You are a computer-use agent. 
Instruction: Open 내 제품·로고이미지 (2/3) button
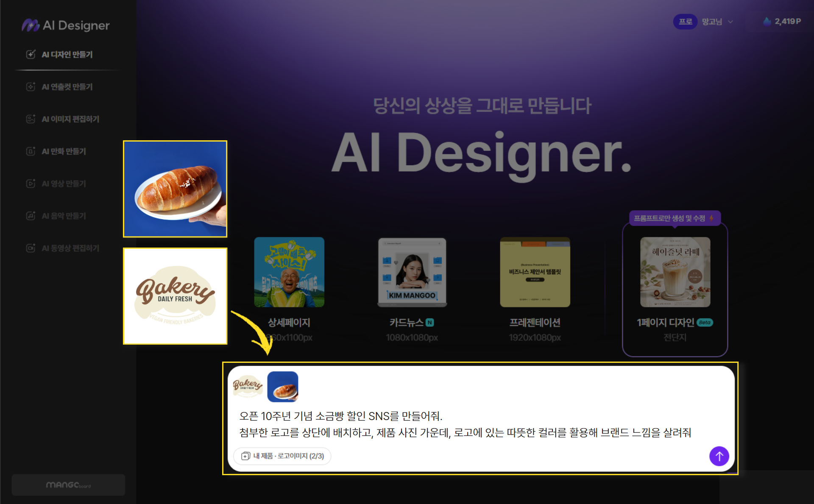tap(282, 456)
